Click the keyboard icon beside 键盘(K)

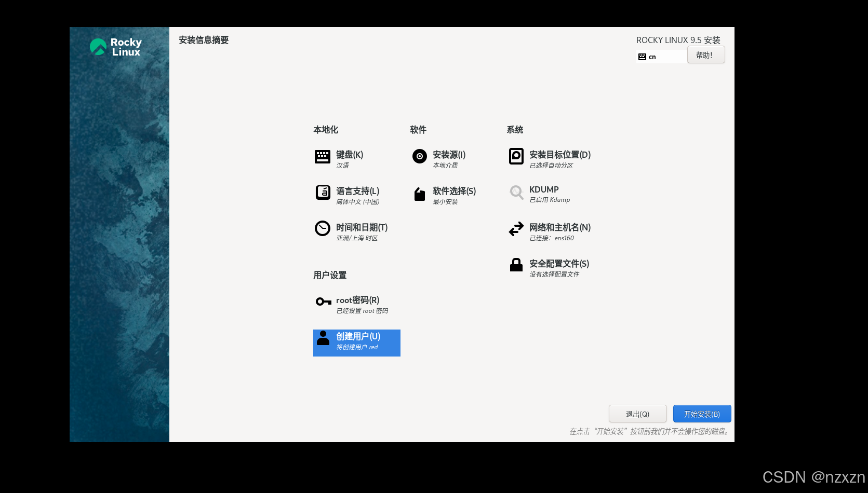pyautogui.click(x=322, y=156)
